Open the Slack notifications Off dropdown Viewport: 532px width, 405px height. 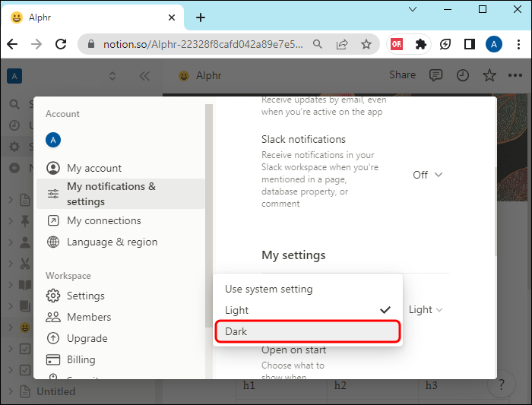(x=427, y=175)
